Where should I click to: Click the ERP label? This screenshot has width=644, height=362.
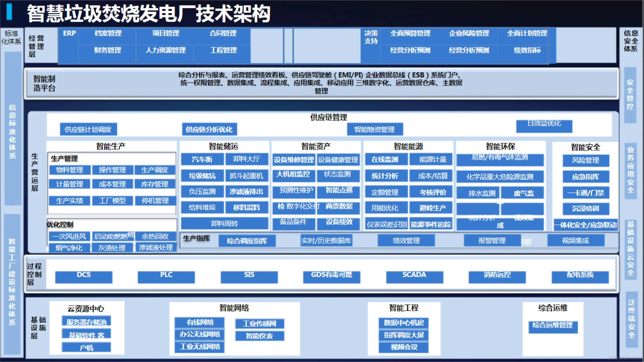[x=69, y=33]
